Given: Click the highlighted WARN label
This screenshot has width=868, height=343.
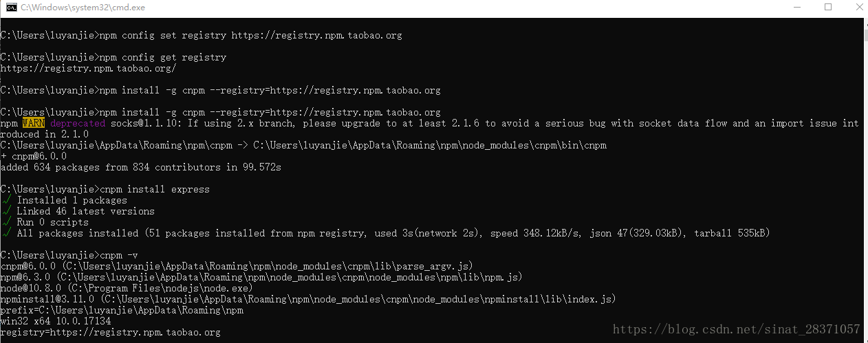Looking at the screenshot, I should [33, 124].
